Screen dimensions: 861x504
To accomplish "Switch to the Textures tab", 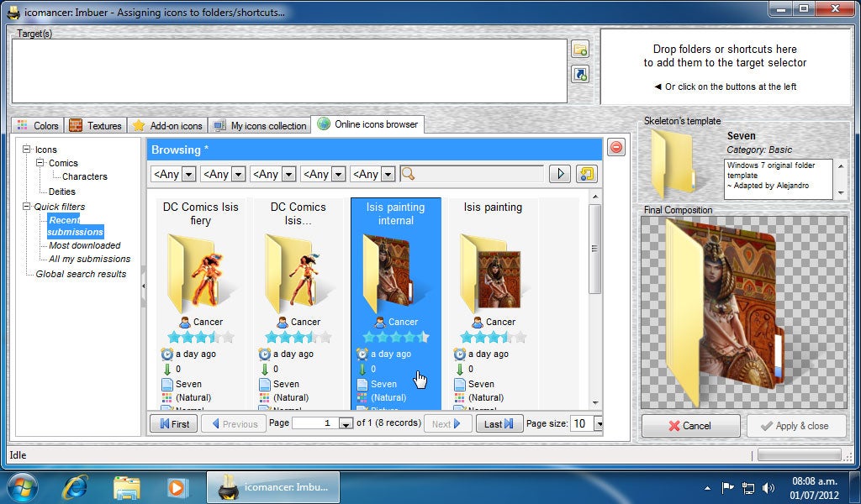I will pyautogui.click(x=96, y=126).
